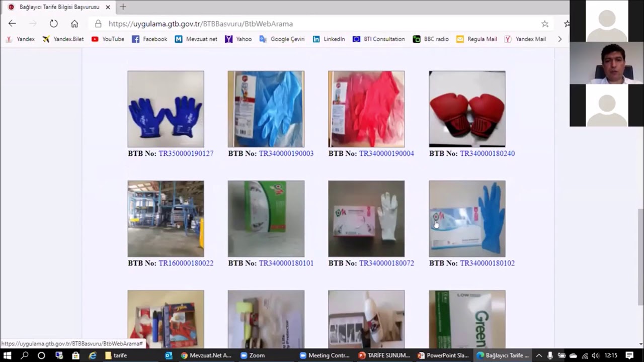Open the Facebook bookmark
Image resolution: width=644 pixels, height=362 pixels.
point(149,39)
